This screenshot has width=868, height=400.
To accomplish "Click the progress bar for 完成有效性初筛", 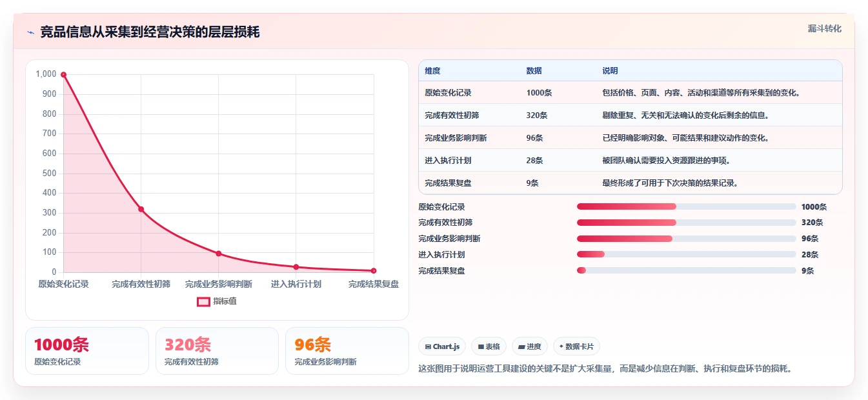I will (x=686, y=223).
